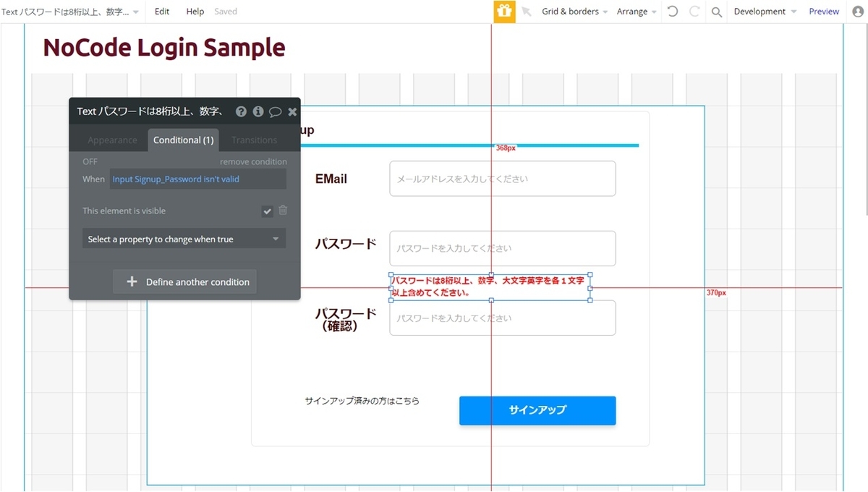Open the Development version dropdown

tap(762, 11)
